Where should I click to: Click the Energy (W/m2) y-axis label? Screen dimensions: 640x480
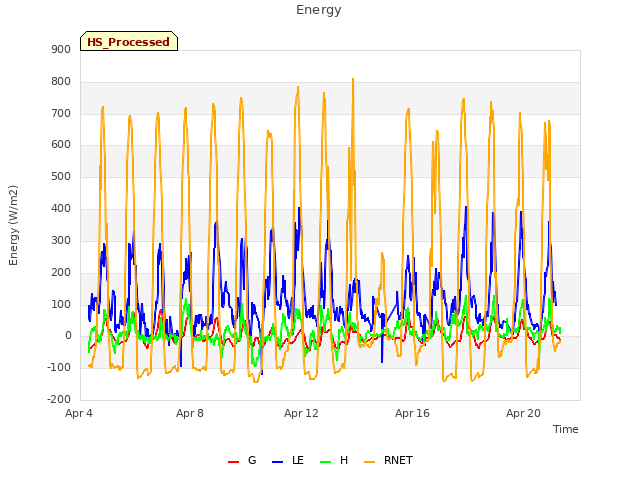(13, 225)
